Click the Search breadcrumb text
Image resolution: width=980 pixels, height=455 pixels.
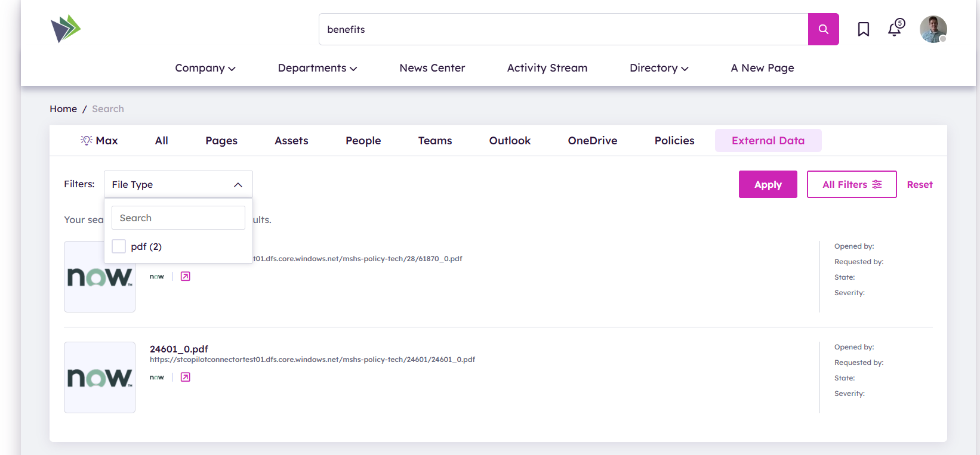108,109
